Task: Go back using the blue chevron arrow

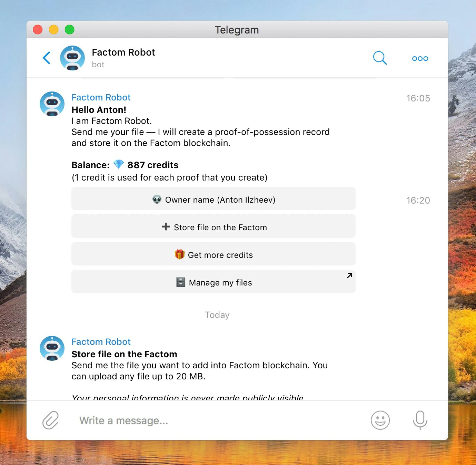Action: [47, 58]
